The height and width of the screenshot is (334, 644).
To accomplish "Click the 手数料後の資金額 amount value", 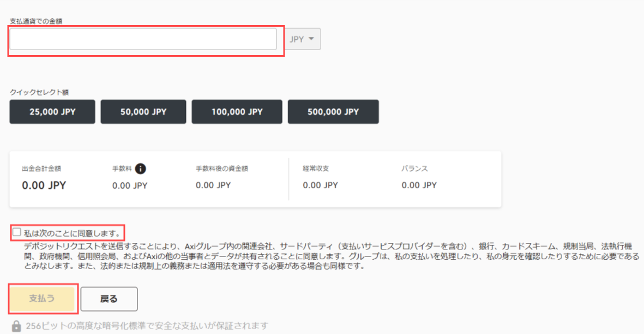I will coord(213,186).
